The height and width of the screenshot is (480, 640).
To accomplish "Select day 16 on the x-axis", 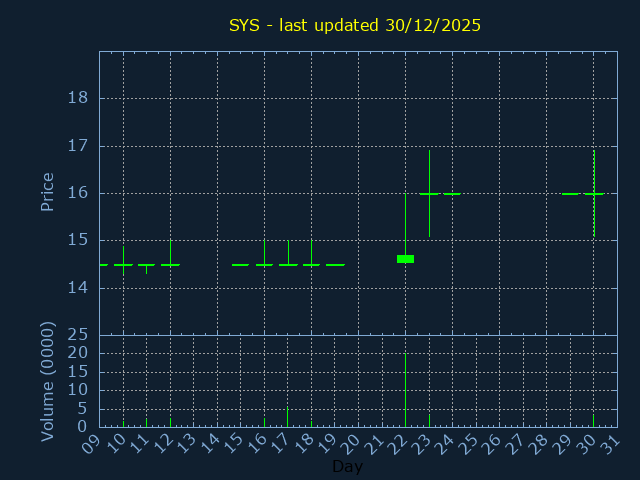I will (x=259, y=442).
